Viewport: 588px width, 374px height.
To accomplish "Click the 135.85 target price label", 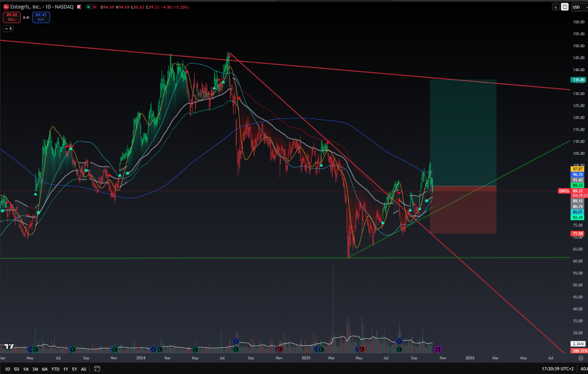I will coord(577,79).
